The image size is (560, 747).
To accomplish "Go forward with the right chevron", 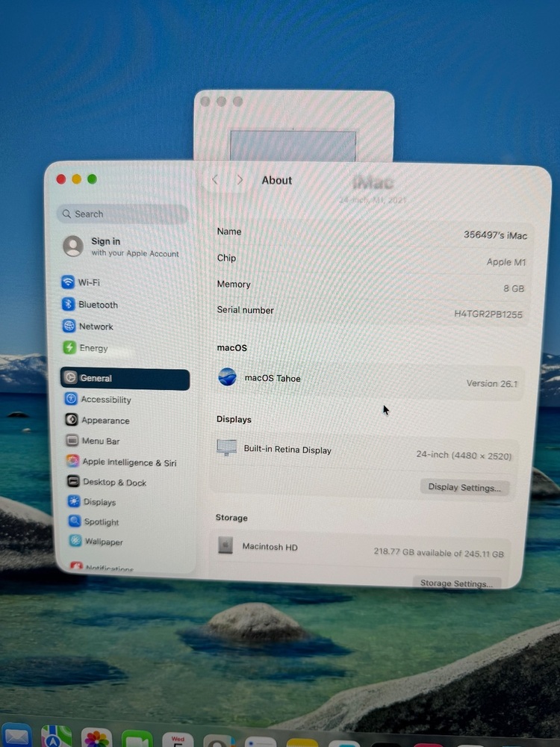I will (240, 180).
